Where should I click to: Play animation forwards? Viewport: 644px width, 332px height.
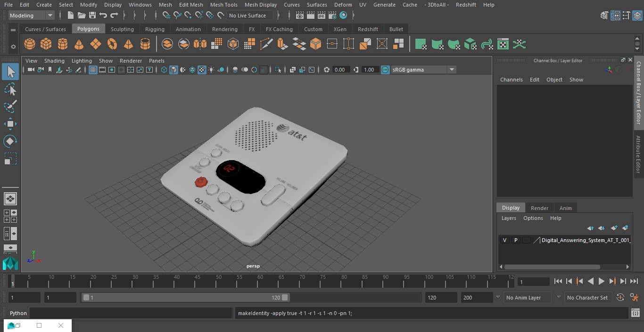pos(602,281)
